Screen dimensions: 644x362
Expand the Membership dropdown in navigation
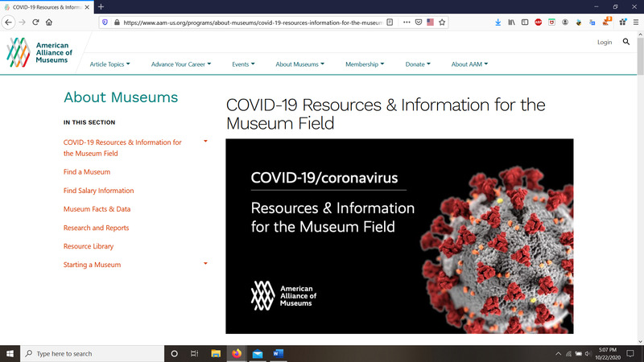[364, 64]
